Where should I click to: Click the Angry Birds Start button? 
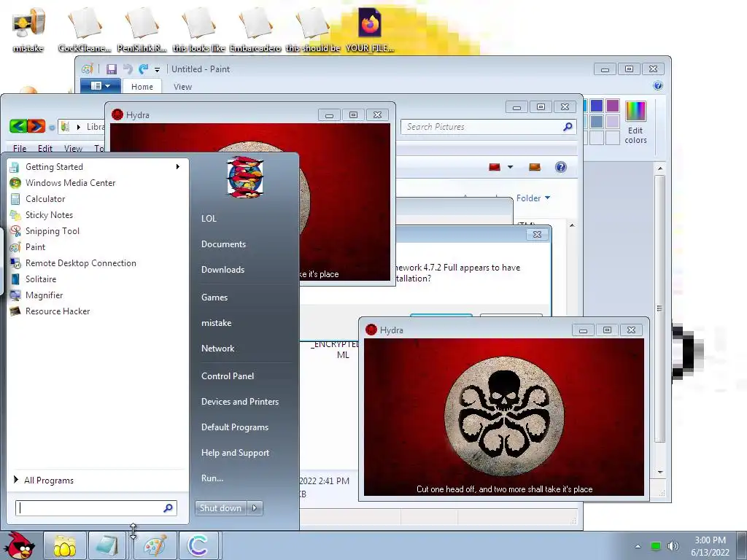[x=20, y=545]
